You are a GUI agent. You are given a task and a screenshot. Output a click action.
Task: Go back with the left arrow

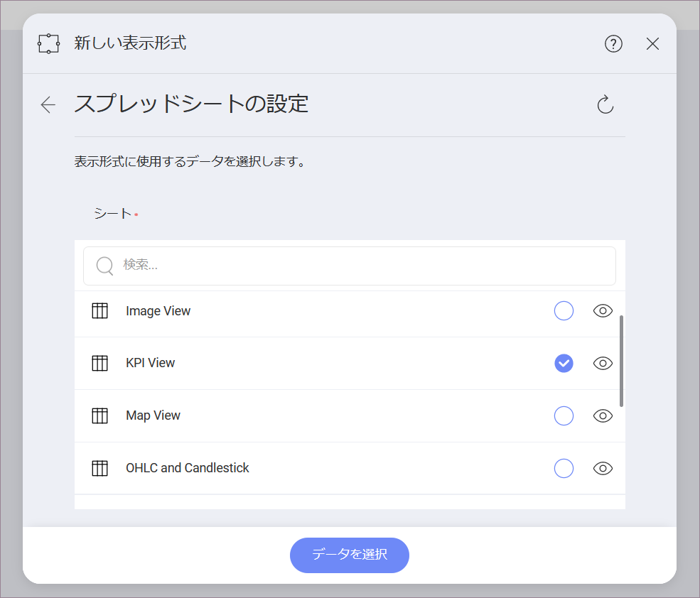pos(48,105)
